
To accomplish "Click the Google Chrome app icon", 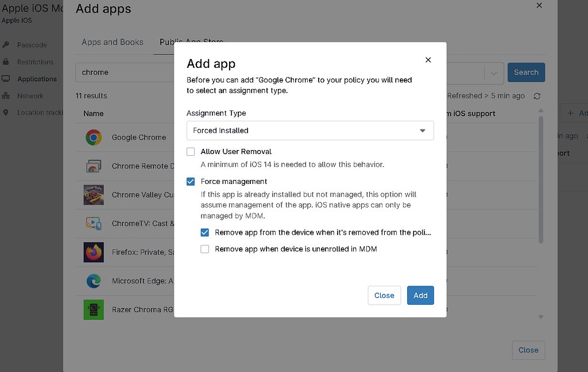I will (94, 137).
